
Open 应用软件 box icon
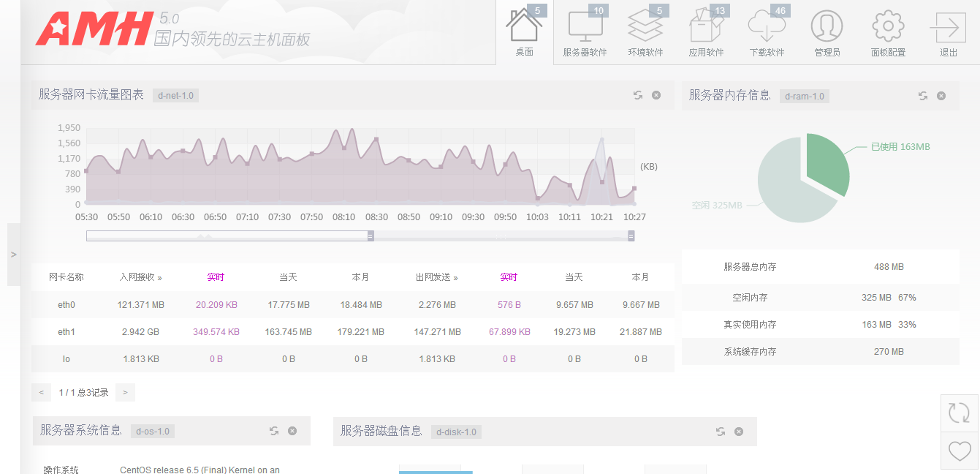[x=706, y=28]
